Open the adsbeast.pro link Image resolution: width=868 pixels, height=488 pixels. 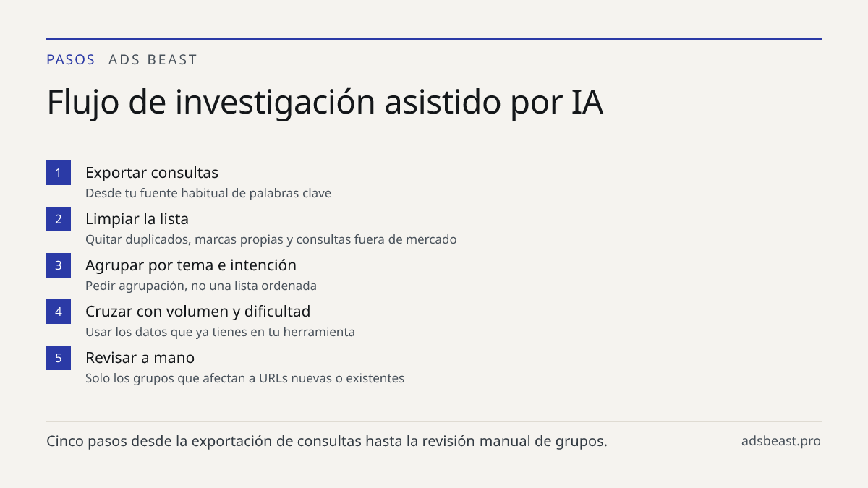(781, 441)
